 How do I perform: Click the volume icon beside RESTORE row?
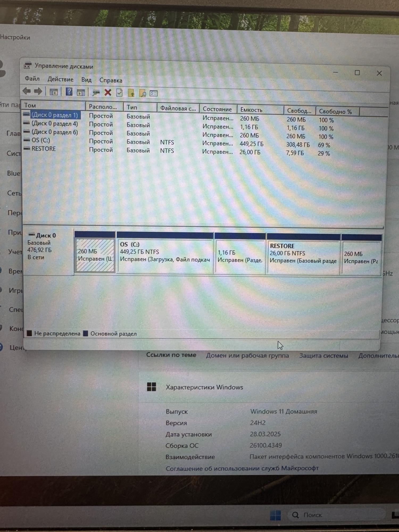(27, 148)
